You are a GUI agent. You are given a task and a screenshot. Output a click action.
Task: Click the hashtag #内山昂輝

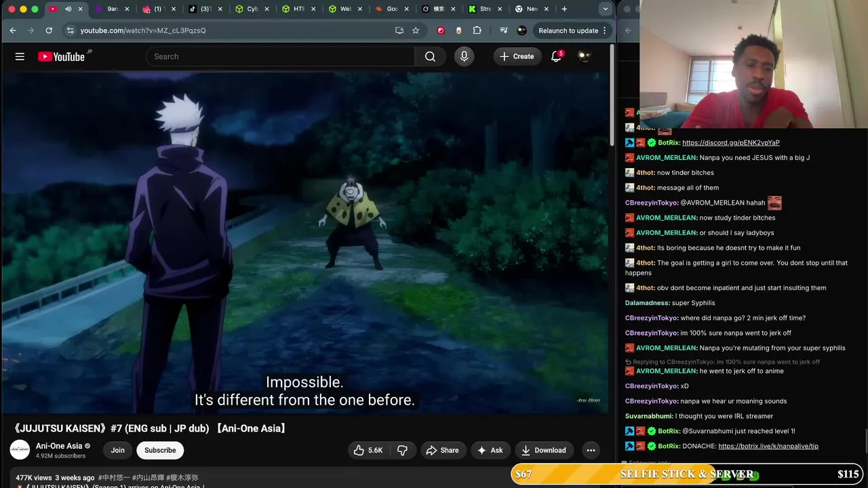click(148, 478)
